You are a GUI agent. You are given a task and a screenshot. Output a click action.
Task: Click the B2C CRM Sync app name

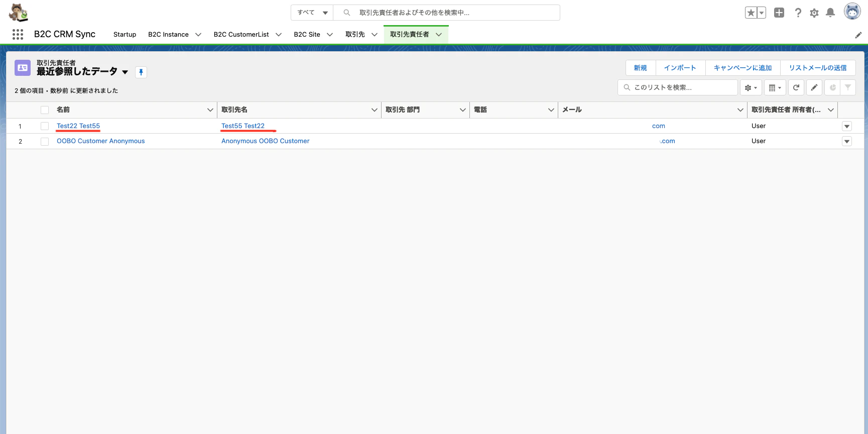pos(65,34)
